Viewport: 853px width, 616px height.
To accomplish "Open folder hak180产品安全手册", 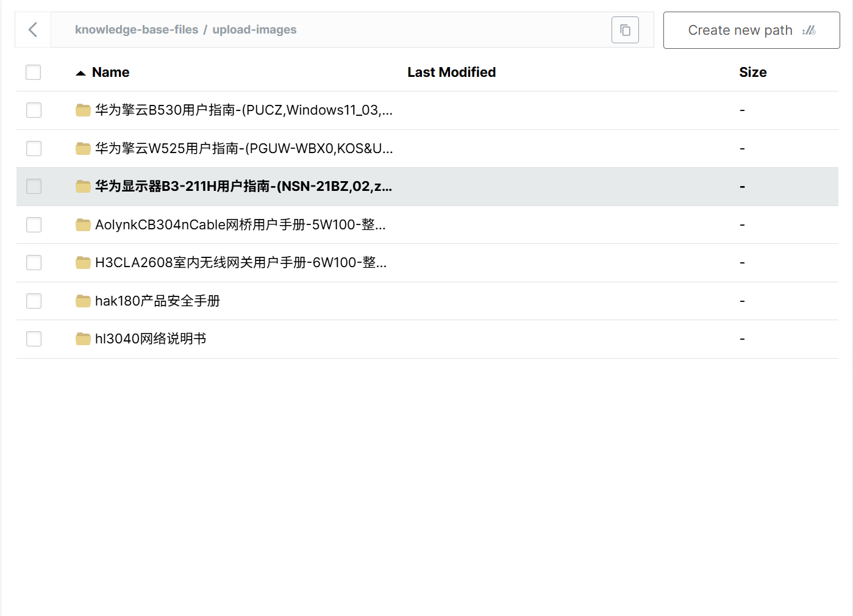I will [x=157, y=301].
